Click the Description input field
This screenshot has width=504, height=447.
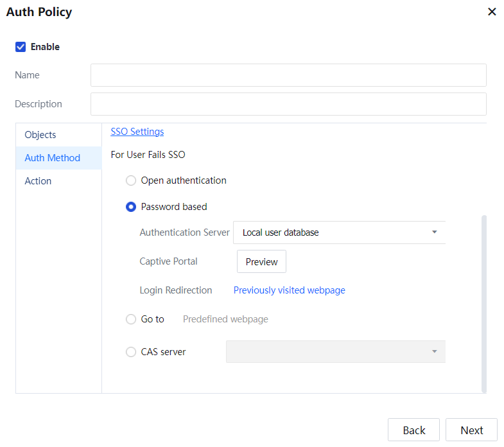pyautogui.click(x=288, y=104)
